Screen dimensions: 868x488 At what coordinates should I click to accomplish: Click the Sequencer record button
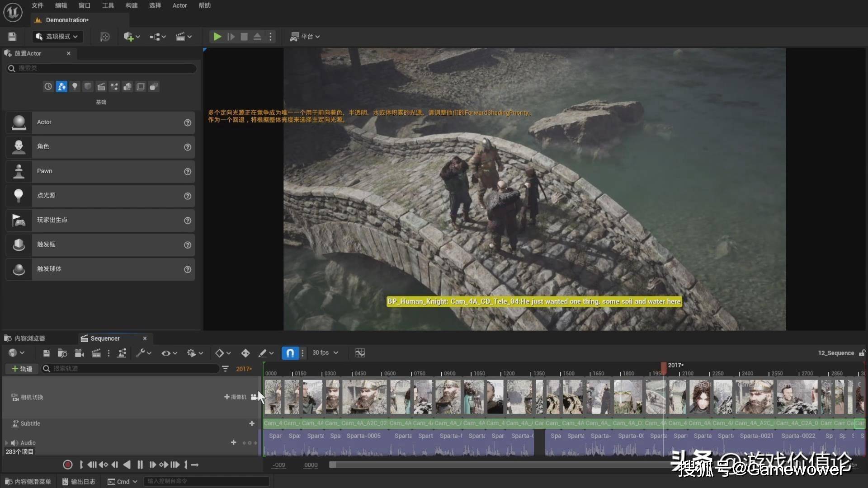(68, 465)
